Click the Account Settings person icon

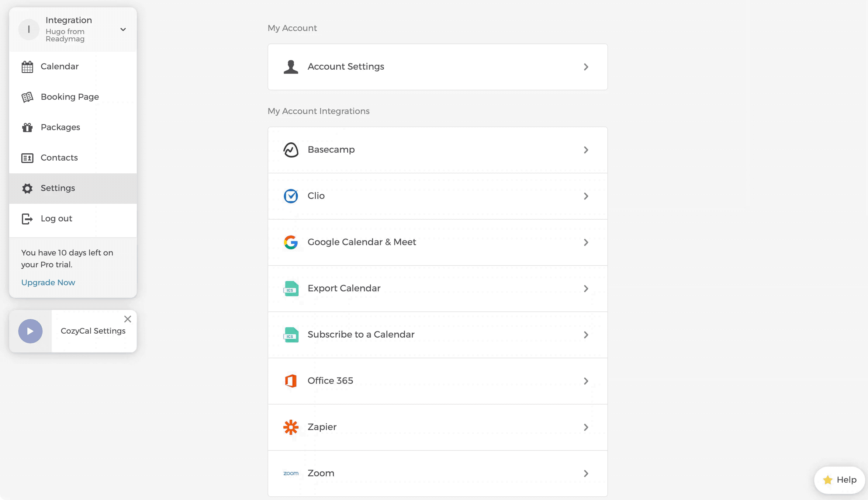point(291,67)
